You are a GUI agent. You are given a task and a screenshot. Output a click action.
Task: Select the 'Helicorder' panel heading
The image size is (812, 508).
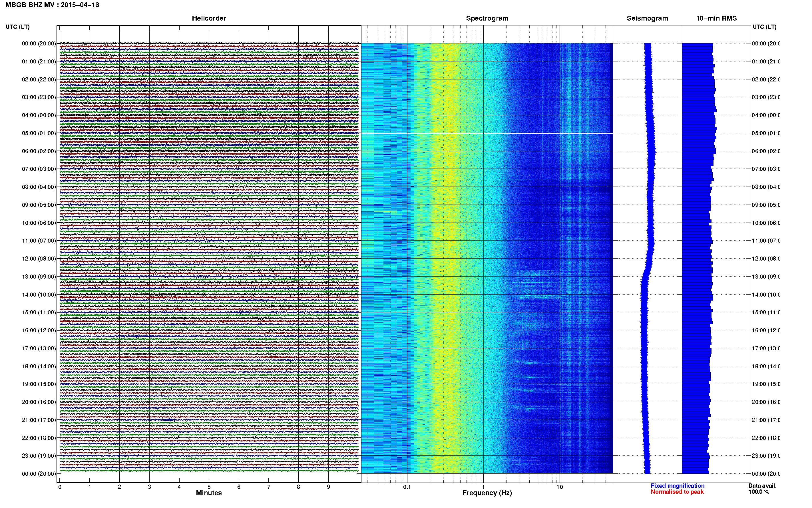209,19
